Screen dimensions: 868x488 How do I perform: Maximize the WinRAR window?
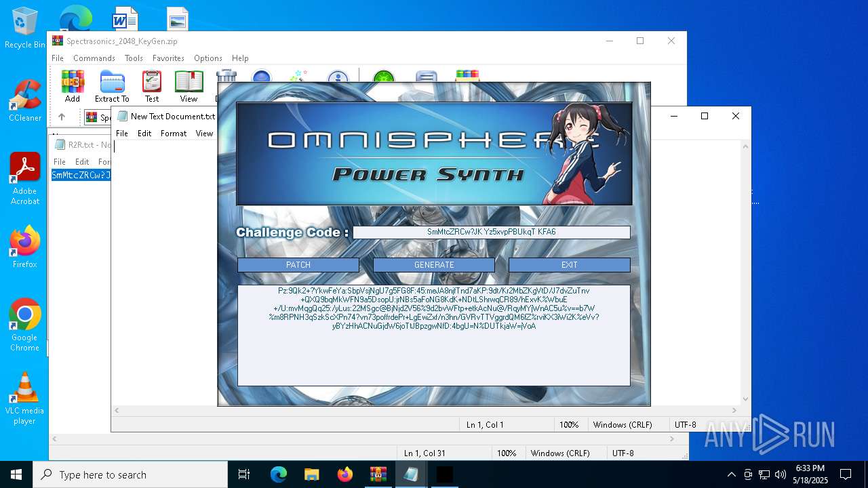click(x=639, y=41)
